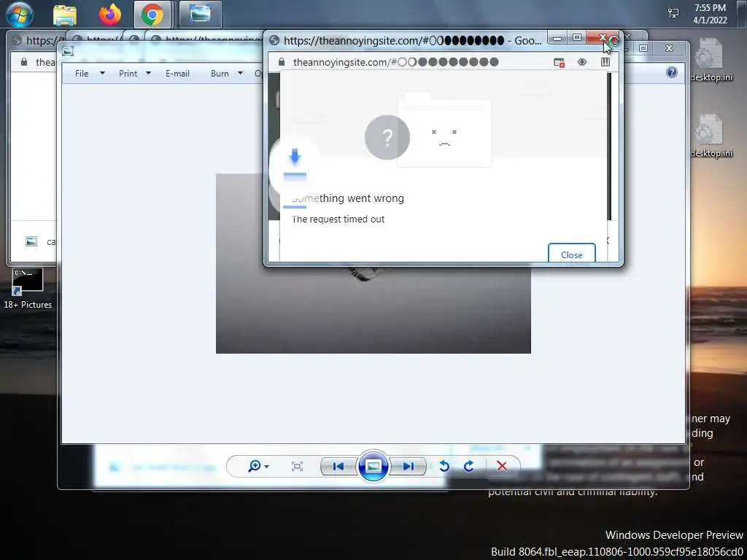Switch to Chrome in the taskbar

152,15
